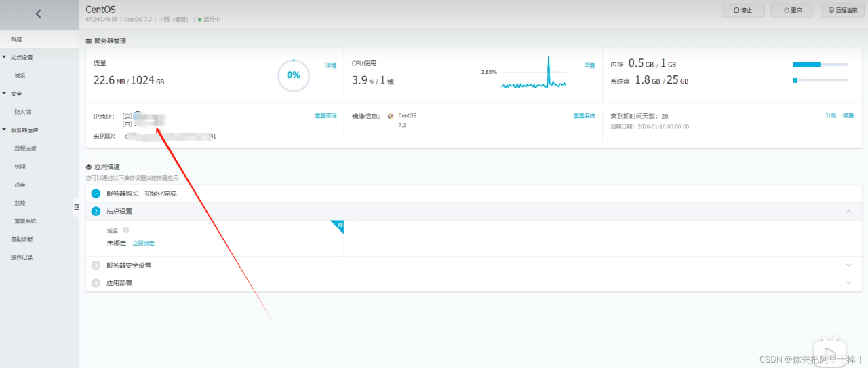Expand the 服务器安全设置 section chevron
The height and width of the screenshot is (368, 868).
click(848, 265)
